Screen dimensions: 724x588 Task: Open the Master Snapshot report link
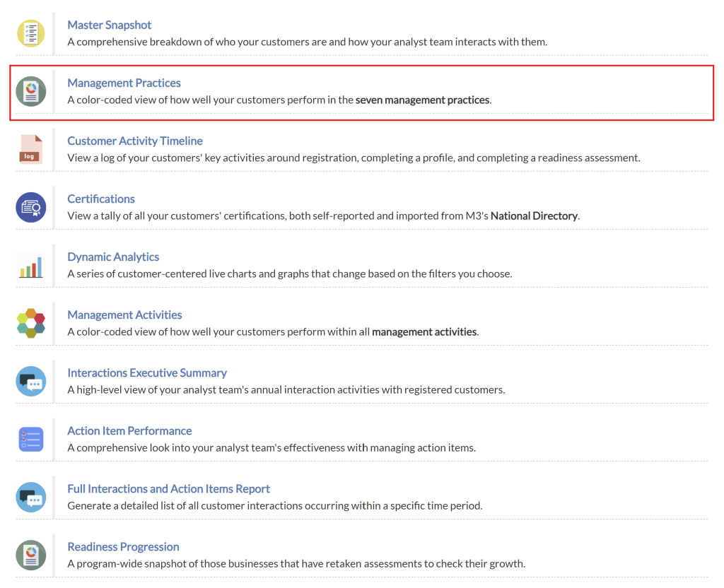109,25
